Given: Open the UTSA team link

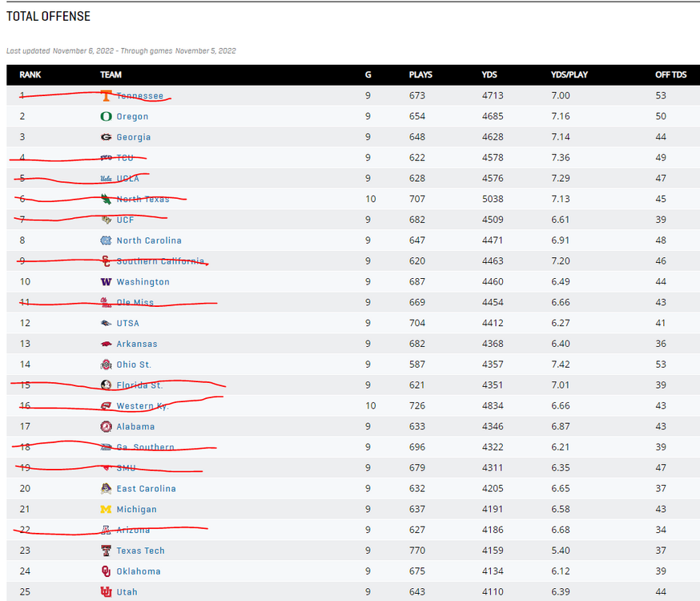Looking at the screenshot, I should pyautogui.click(x=127, y=323).
